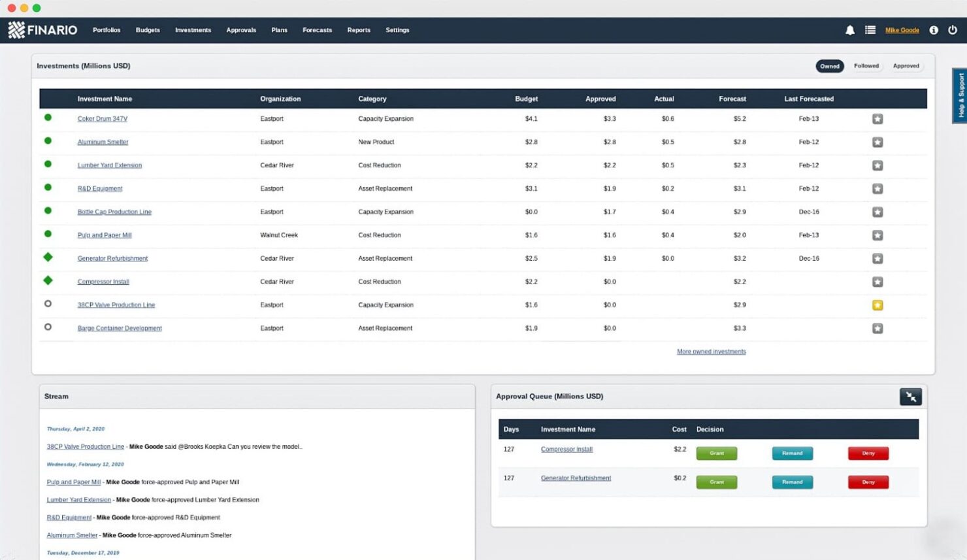967x560 pixels.
Task: Switch to the Followed investments filter
Action: point(866,65)
